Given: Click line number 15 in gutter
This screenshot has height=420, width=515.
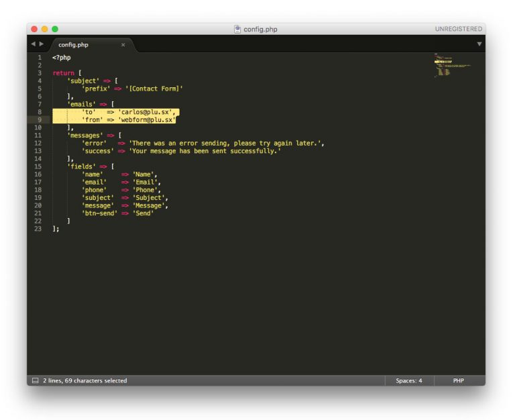Looking at the screenshot, I should point(39,166).
